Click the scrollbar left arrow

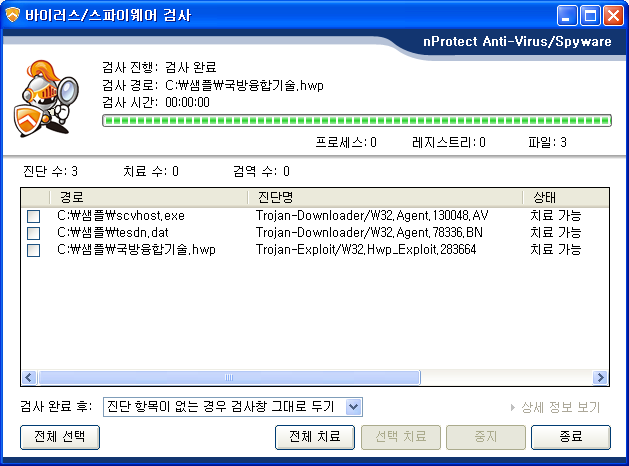tap(29, 377)
